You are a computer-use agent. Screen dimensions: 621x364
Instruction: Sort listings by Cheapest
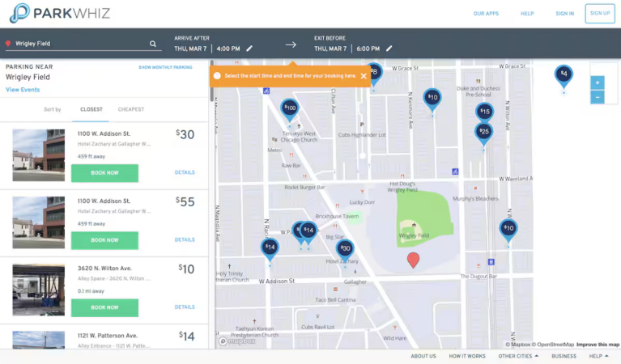[x=130, y=109]
